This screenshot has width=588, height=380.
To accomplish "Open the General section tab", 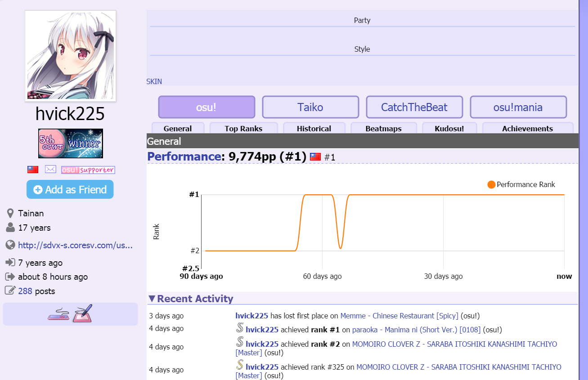I will click(x=178, y=128).
